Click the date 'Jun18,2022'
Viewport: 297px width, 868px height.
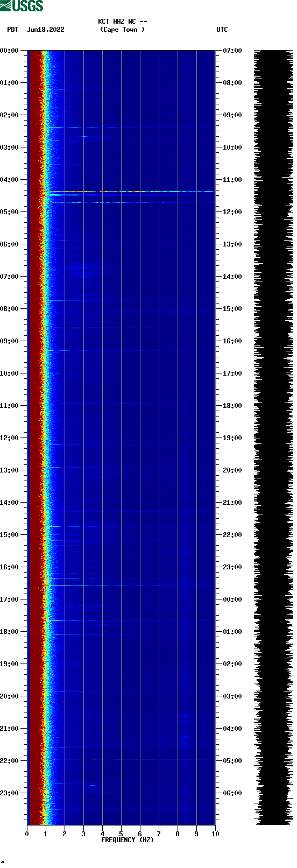coord(45,30)
